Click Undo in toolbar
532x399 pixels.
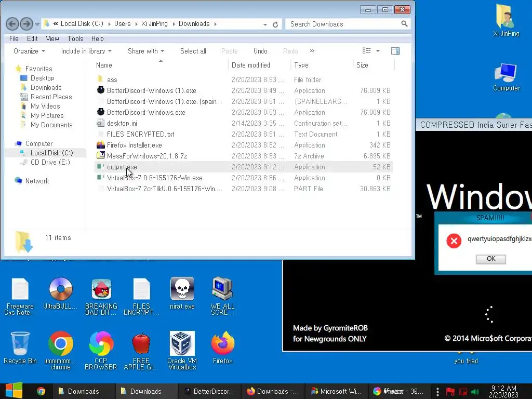tap(260, 51)
